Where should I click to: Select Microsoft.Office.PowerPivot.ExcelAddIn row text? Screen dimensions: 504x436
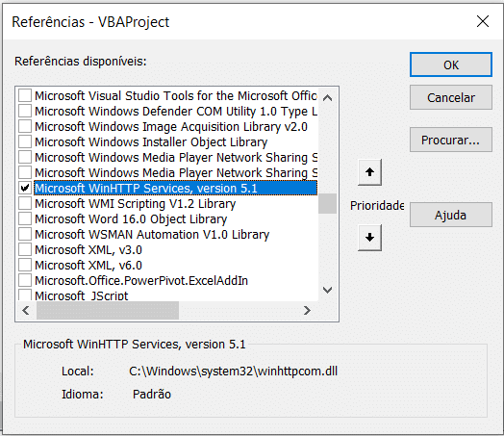coord(141,281)
